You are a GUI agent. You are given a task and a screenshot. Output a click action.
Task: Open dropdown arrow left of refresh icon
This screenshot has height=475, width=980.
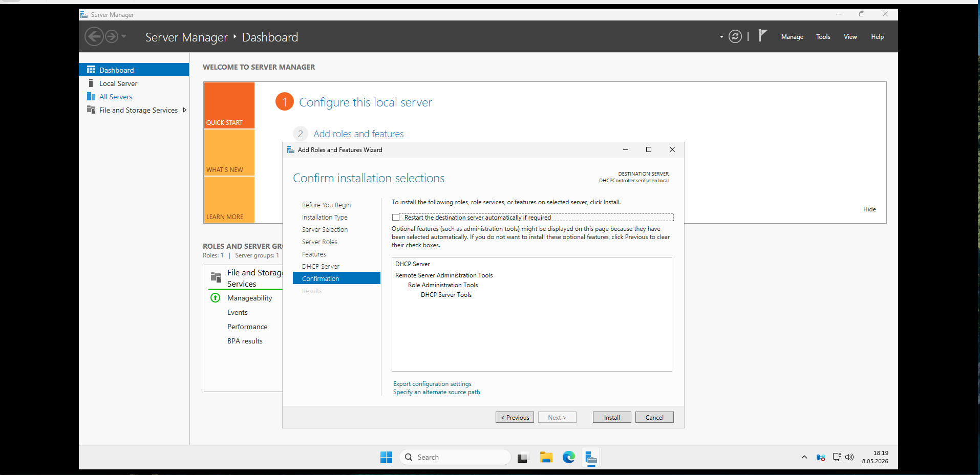coord(721,37)
